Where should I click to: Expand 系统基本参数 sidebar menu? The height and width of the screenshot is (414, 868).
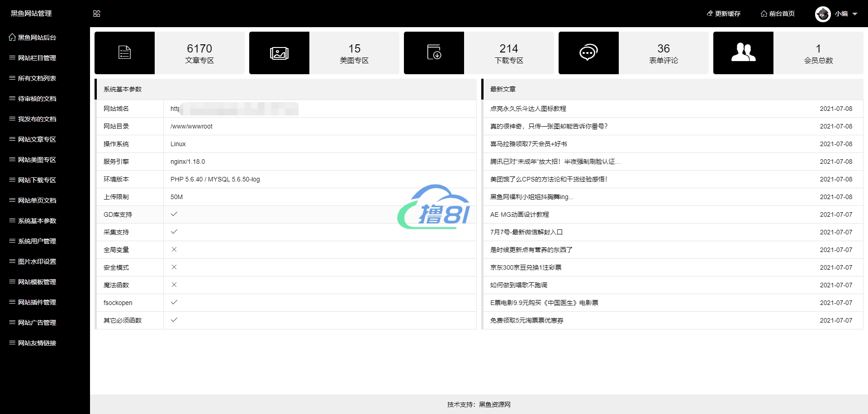37,221
